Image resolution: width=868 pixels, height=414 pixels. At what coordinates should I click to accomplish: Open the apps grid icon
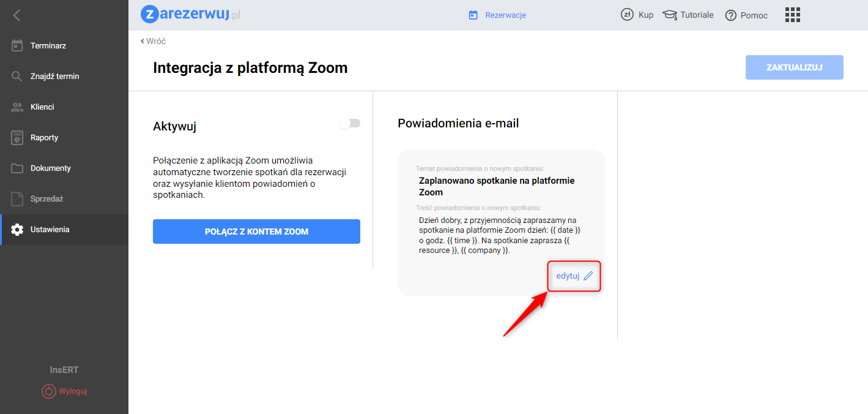[x=792, y=15]
